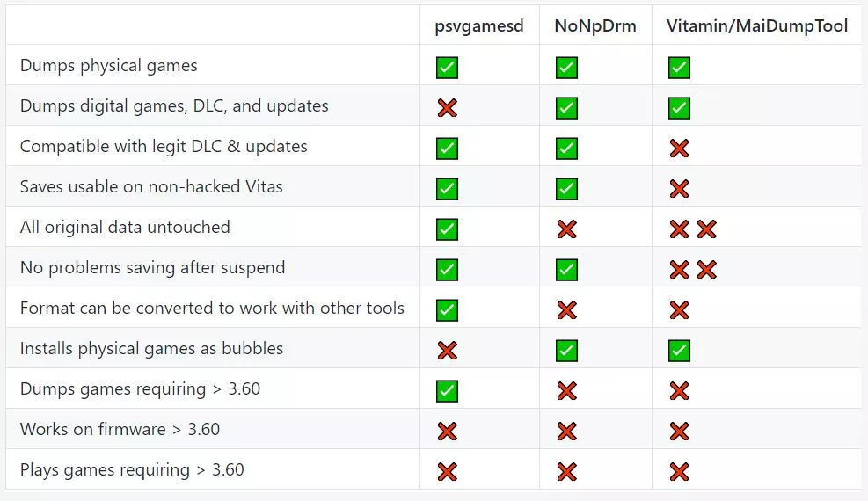Click NoNpDrm cross for Works on firmware > 3.60
Image resolution: width=868 pixels, height=501 pixels.
[x=566, y=431]
